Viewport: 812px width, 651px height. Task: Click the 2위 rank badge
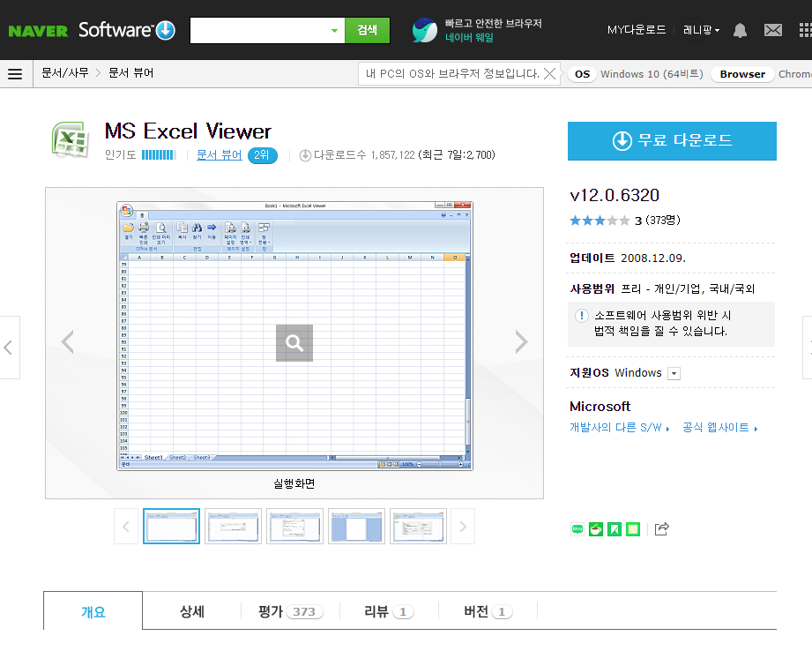(263, 155)
